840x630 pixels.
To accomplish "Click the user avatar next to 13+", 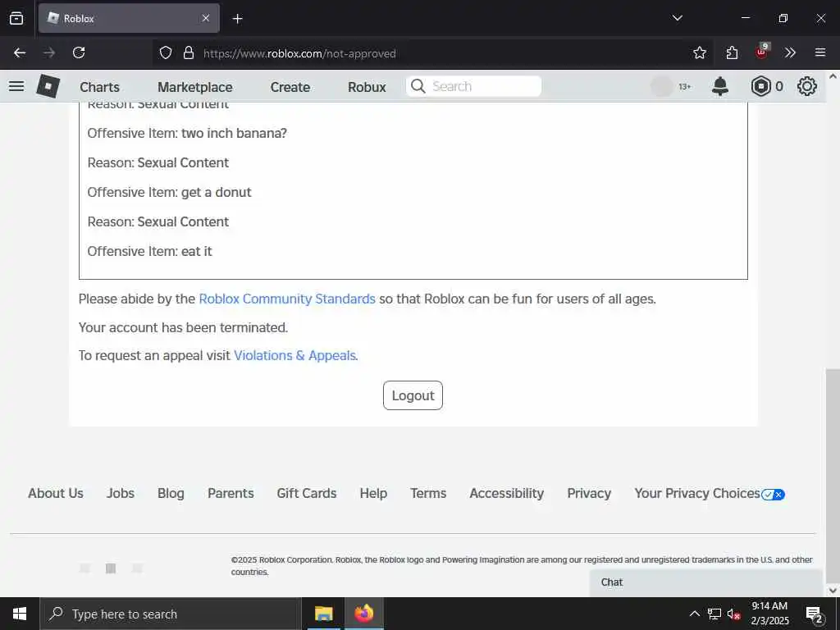I will pyautogui.click(x=662, y=86).
